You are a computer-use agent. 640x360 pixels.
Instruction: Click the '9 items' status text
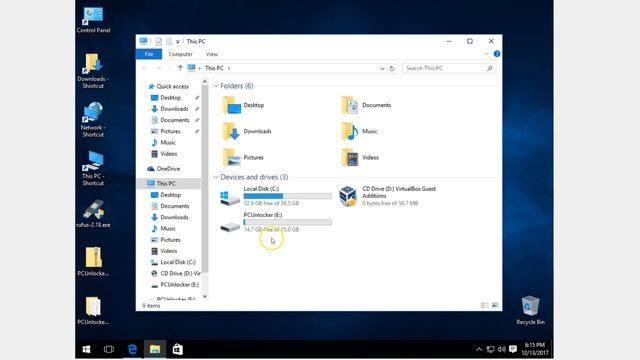pos(151,305)
